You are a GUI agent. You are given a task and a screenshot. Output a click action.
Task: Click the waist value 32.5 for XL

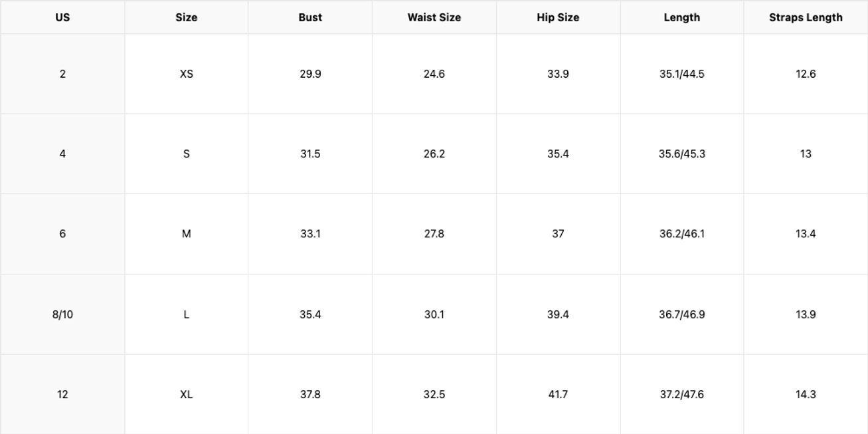[x=434, y=394]
